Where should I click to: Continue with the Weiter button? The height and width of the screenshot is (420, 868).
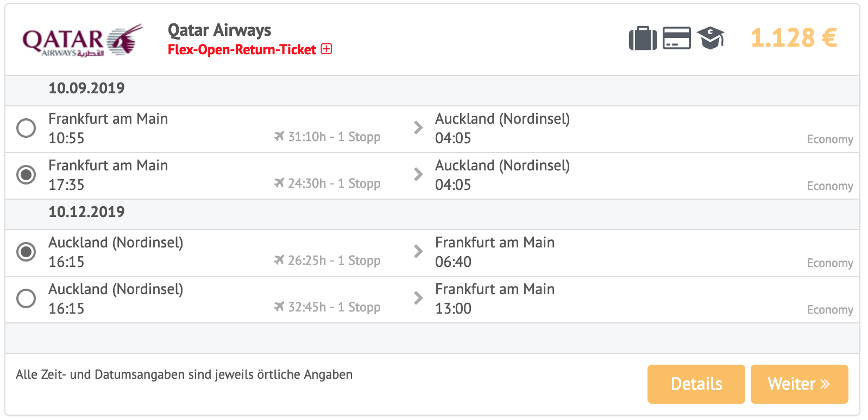coord(799,384)
